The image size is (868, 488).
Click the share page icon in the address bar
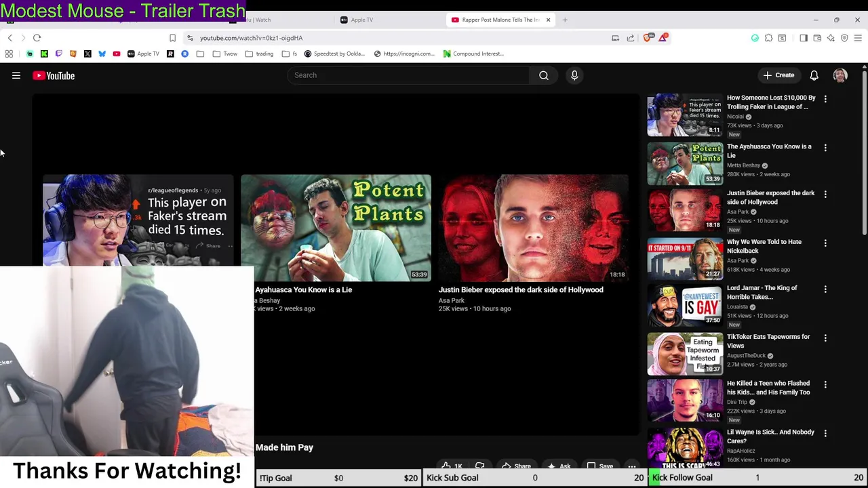[x=631, y=38]
